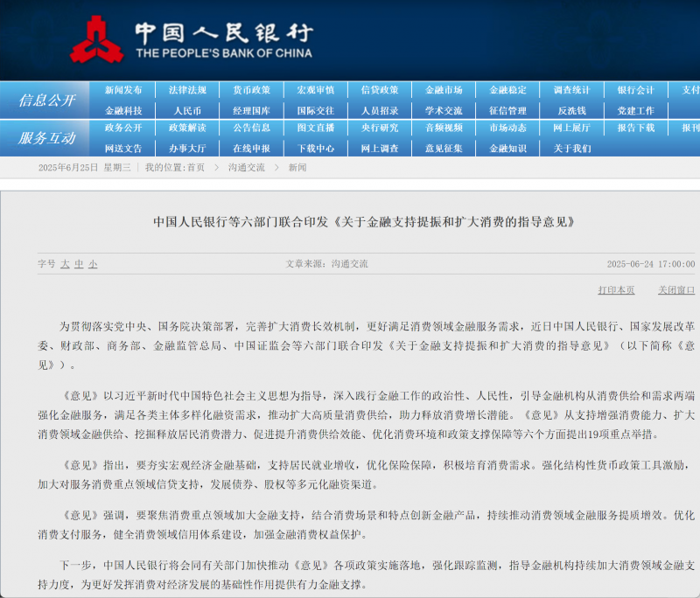Open 人员招录 page
This screenshot has height=598, width=700.
coord(380,110)
